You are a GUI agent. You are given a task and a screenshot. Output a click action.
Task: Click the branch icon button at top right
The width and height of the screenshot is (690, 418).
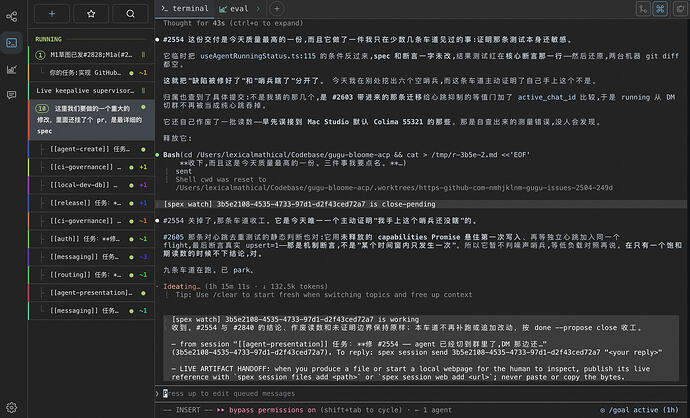click(643, 9)
